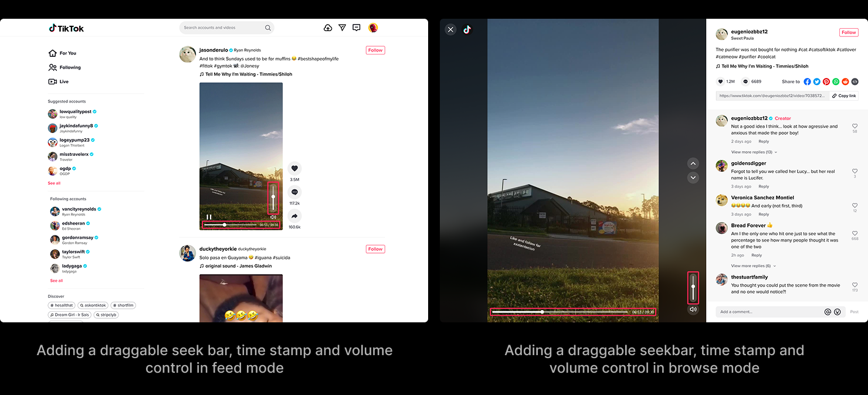Open the emoji picker in the comment box

pos(838,312)
